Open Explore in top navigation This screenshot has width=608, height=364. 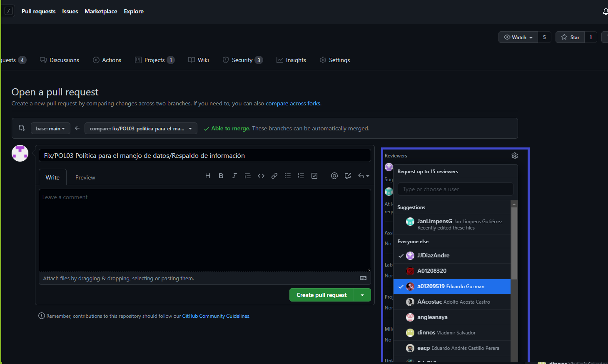(134, 11)
